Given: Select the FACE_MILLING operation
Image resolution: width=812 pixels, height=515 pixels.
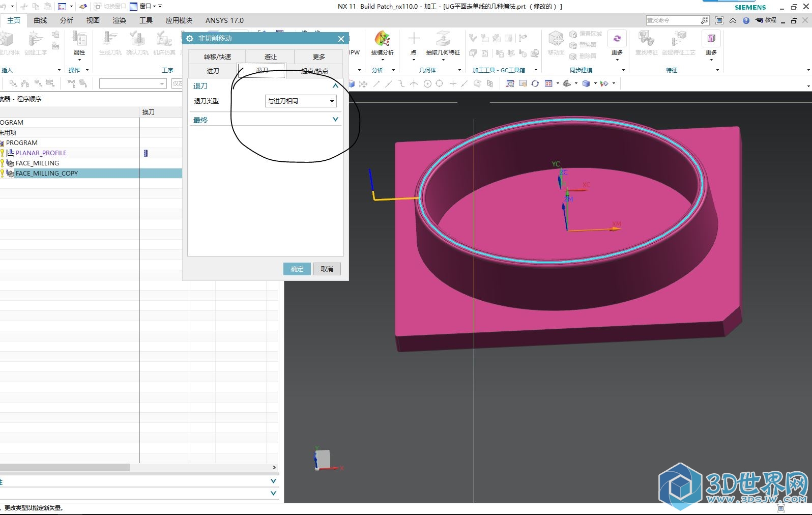Looking at the screenshot, I should click(x=37, y=163).
